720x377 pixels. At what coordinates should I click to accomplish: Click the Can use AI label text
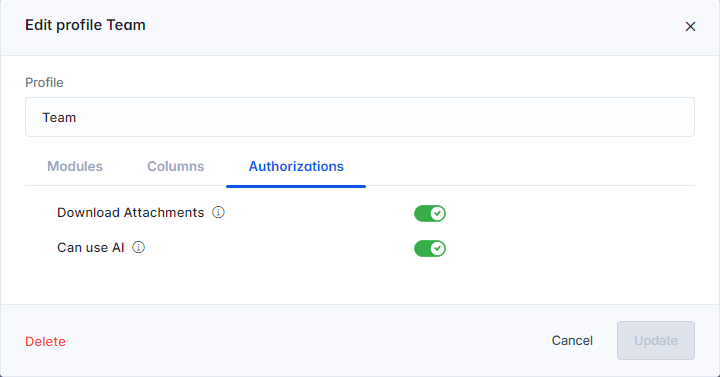[x=90, y=248]
